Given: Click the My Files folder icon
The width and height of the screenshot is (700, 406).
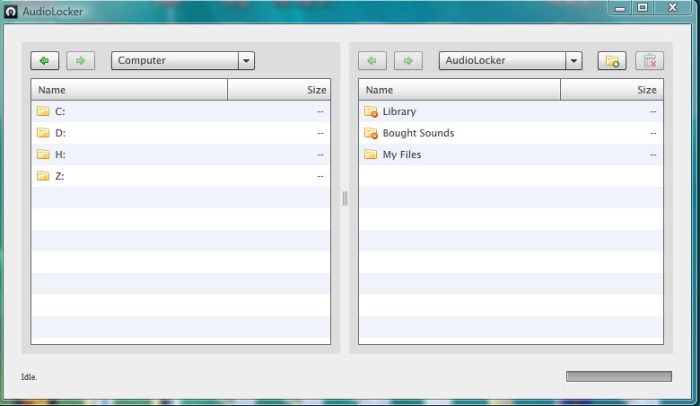Looking at the screenshot, I should point(371,154).
